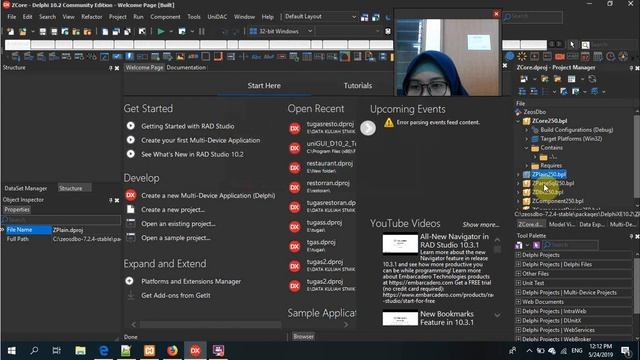Click Microsoft Edge in the taskbar
Image resolution: width=640 pixels, height=360 pixels.
coord(104,351)
